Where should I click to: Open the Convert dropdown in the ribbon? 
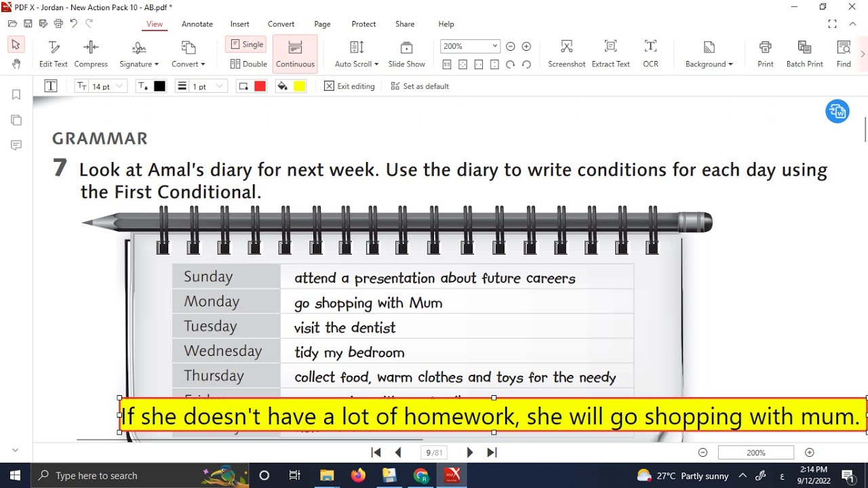pyautogui.click(x=189, y=54)
